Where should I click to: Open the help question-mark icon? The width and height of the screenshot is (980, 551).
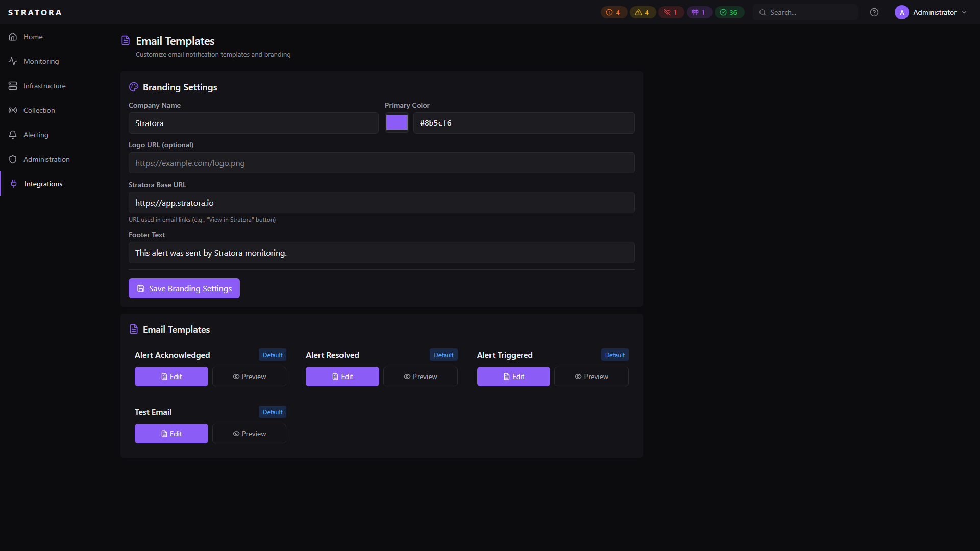[874, 12]
